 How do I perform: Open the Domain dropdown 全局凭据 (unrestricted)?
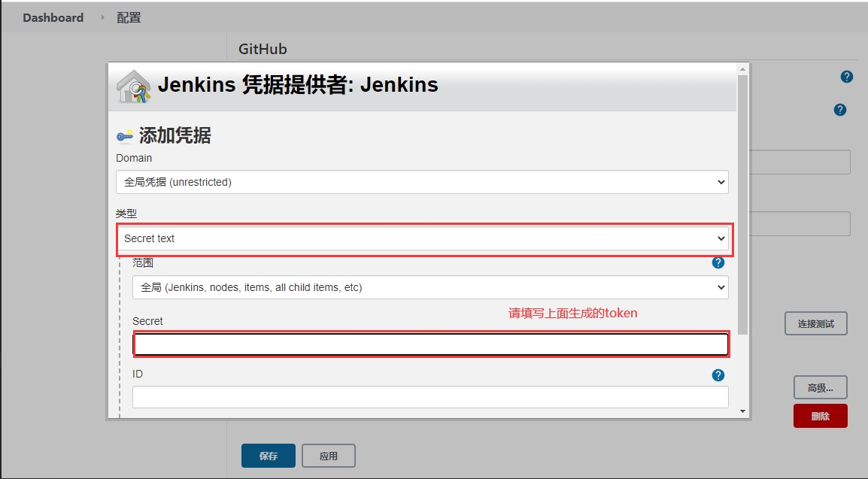[422, 182]
